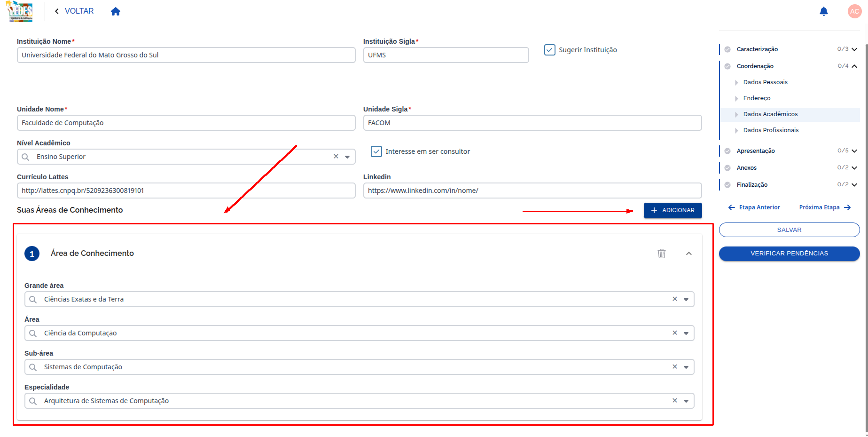Collapse the Coordenação section
Image resolution: width=868 pixels, height=437 pixels.
(x=854, y=66)
